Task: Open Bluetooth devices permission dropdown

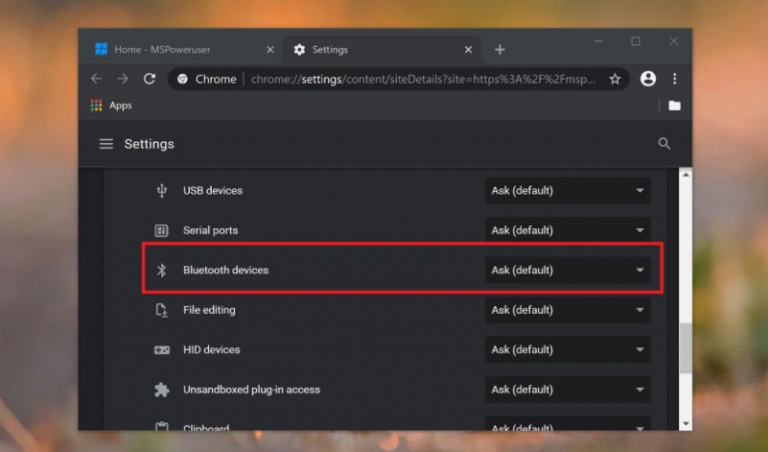Action: coord(568,270)
